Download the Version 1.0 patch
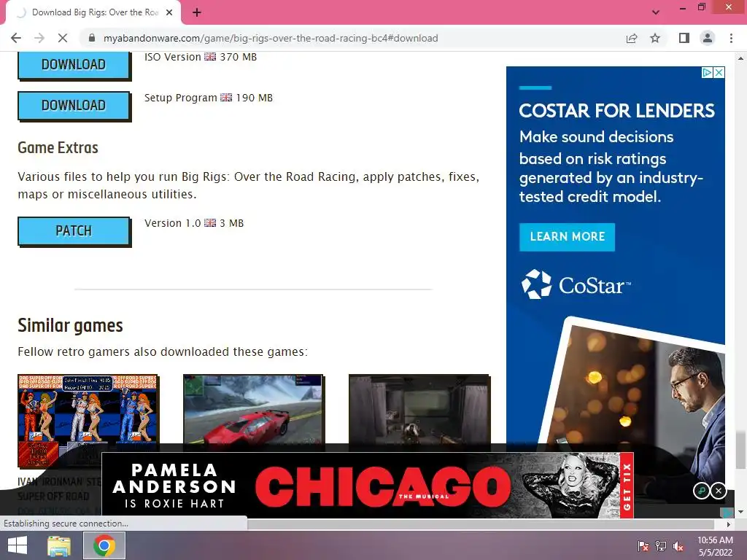Viewport: 747px width, 560px height. [74, 231]
